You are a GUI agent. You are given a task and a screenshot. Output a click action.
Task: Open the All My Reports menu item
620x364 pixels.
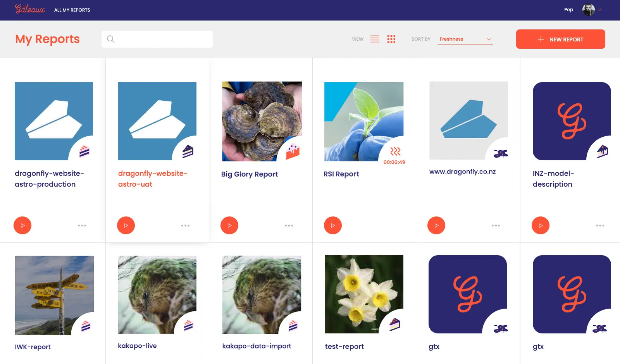[x=72, y=10]
